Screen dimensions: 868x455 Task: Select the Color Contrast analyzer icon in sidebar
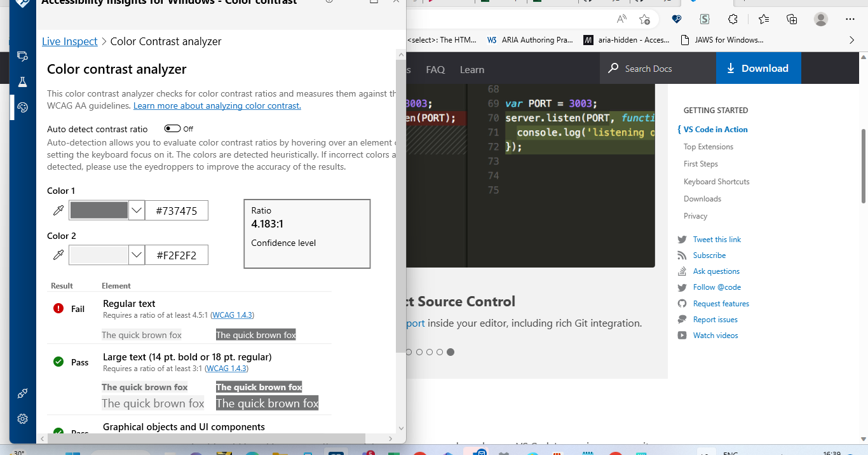pyautogui.click(x=24, y=107)
